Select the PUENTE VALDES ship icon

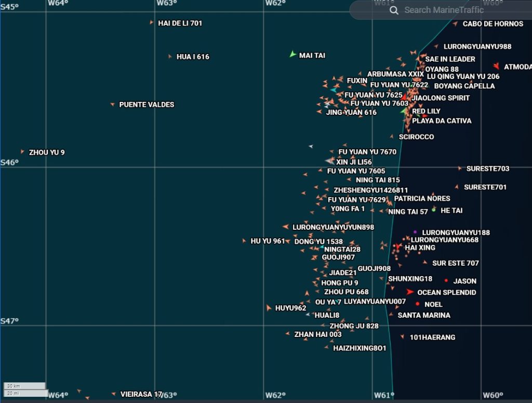tap(112, 105)
